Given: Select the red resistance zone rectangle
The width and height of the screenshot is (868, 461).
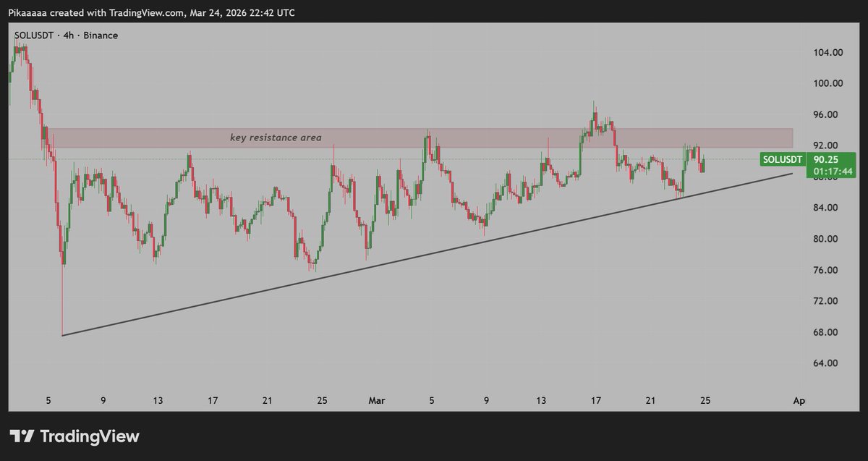Looking at the screenshot, I should pos(419,138).
